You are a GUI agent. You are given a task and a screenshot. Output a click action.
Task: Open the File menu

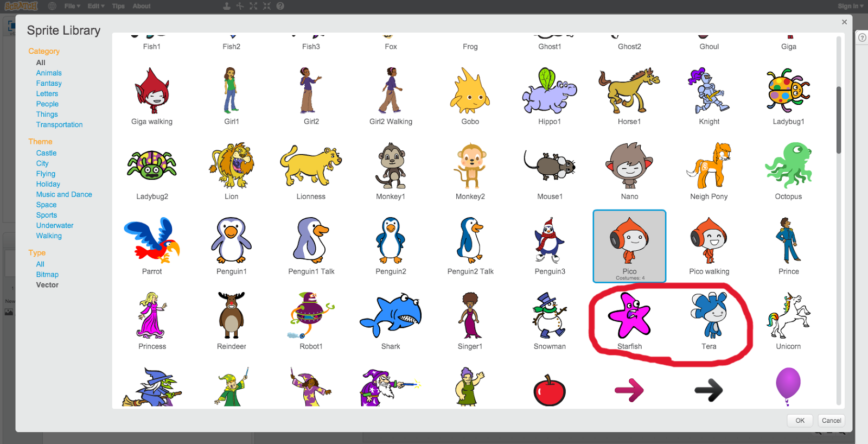click(x=72, y=6)
